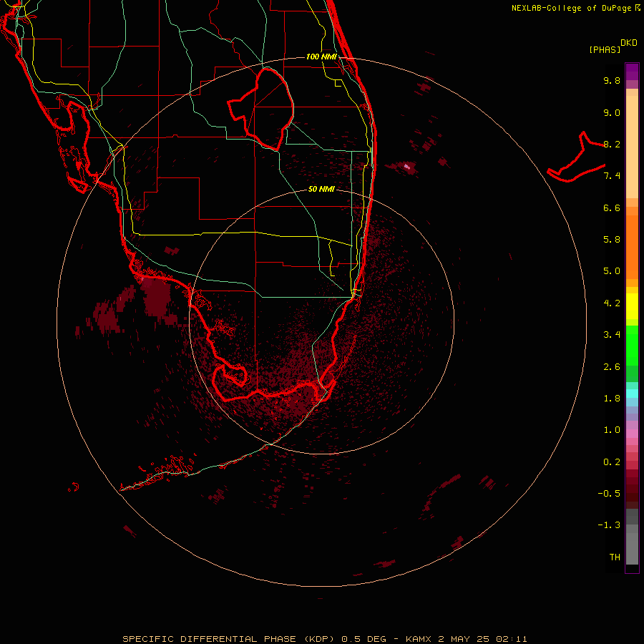
Task: Click the Specific Differential Phase (KDP) title text
Action: pos(230,639)
